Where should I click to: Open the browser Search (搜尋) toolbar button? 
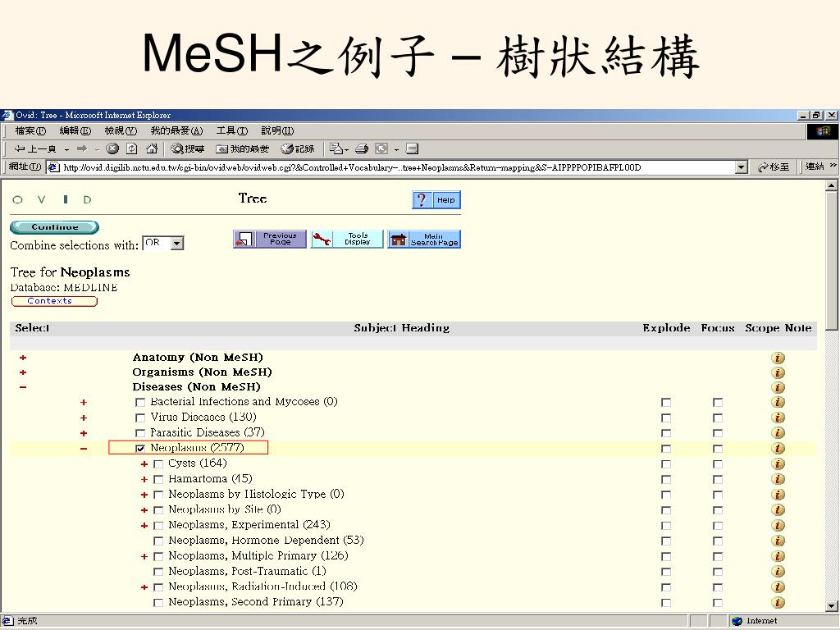(188, 148)
